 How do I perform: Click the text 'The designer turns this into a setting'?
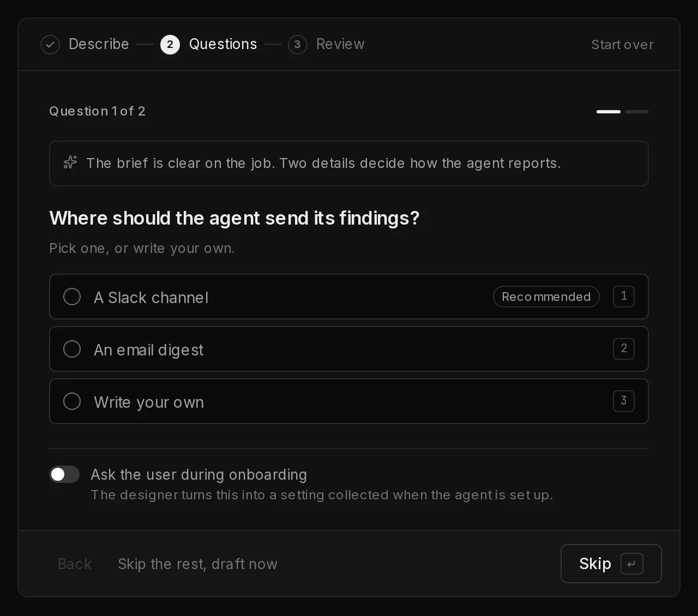point(208,495)
